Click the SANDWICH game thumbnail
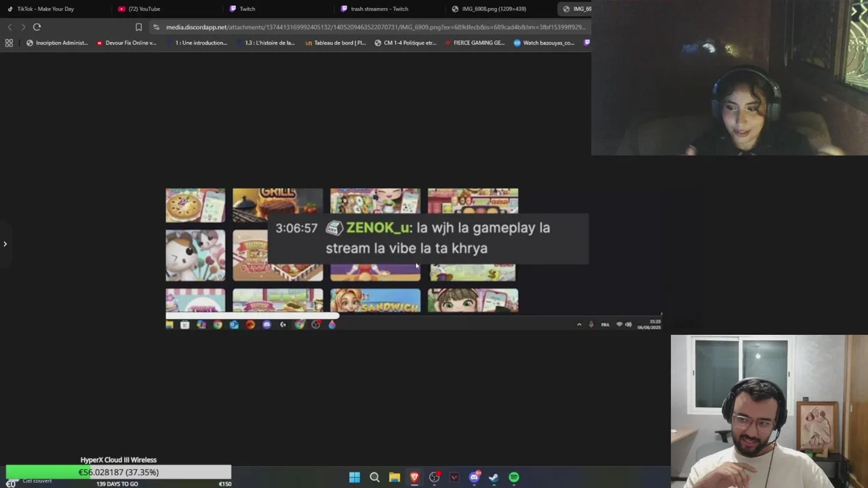The height and width of the screenshot is (488, 868). (x=375, y=301)
